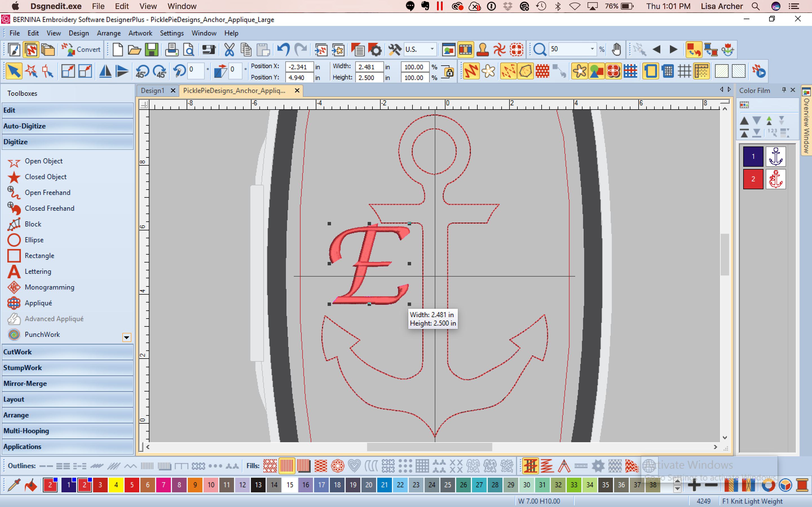812x507 pixels.
Task: Select the Pan hand tool
Action: [616, 50]
